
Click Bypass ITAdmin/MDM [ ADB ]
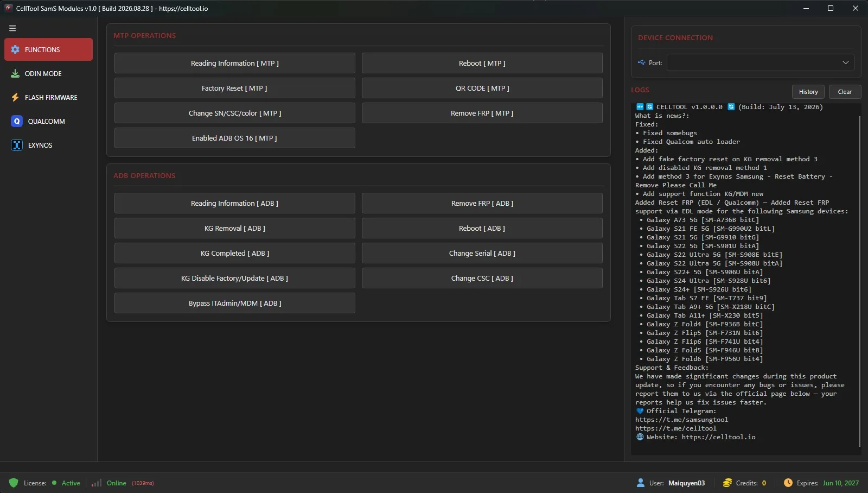pyautogui.click(x=234, y=303)
